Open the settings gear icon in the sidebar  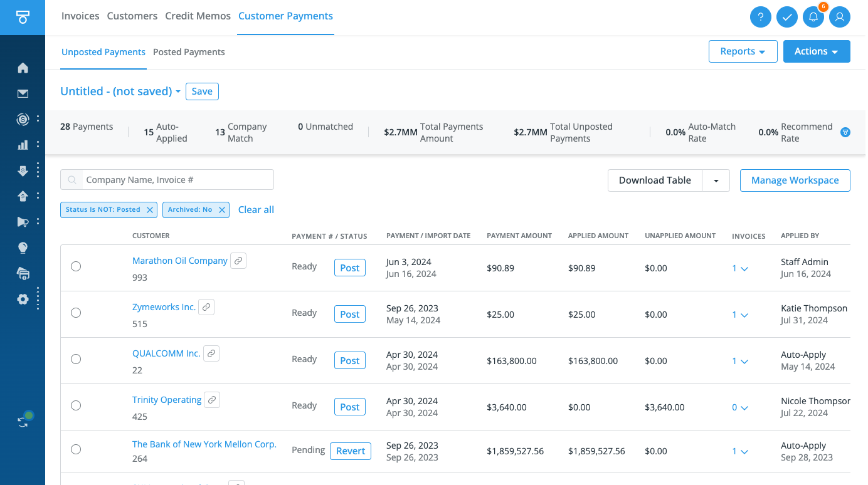click(23, 299)
